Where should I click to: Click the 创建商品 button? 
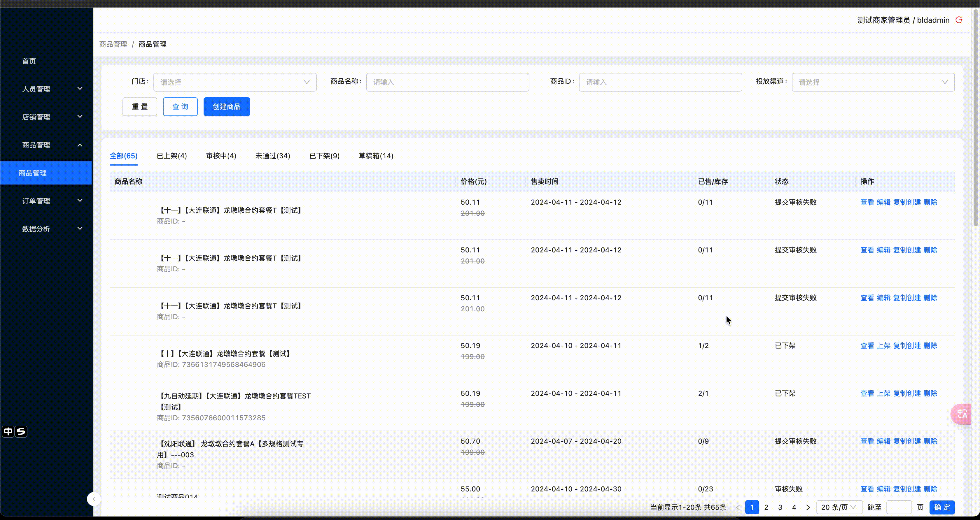(x=226, y=106)
